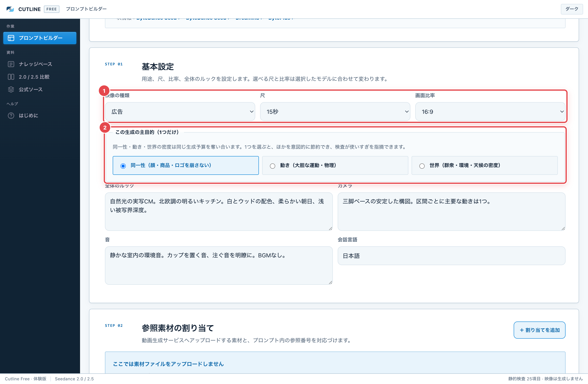Open the 尺 dropdown showing 15秒

click(335, 112)
